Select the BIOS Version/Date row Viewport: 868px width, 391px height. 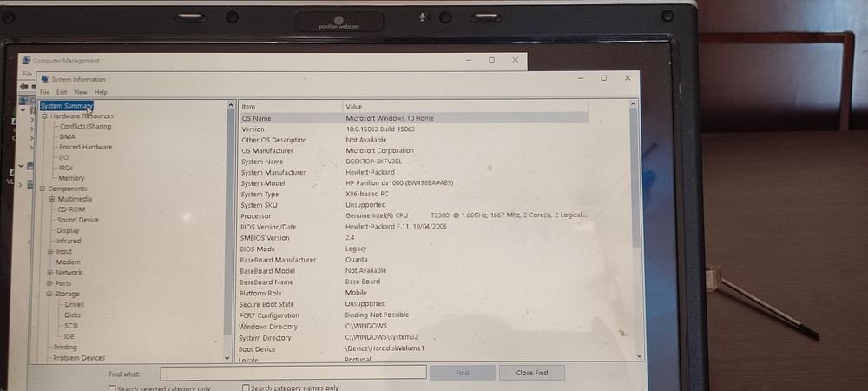[x=413, y=227]
